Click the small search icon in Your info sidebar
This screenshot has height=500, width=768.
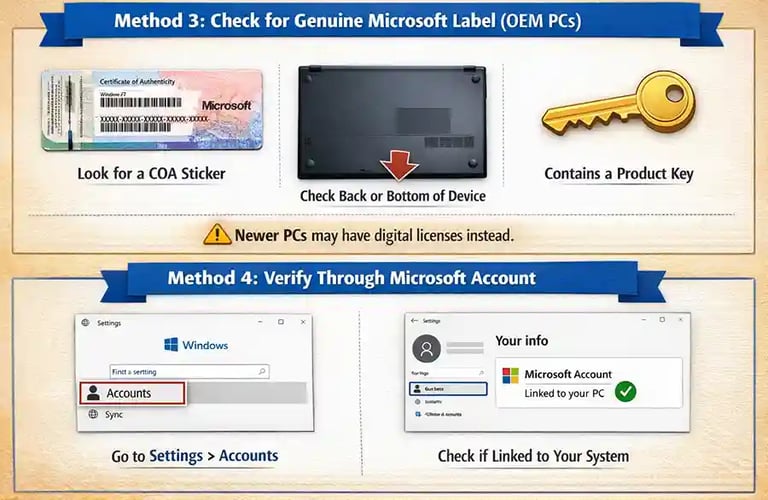pos(481,373)
